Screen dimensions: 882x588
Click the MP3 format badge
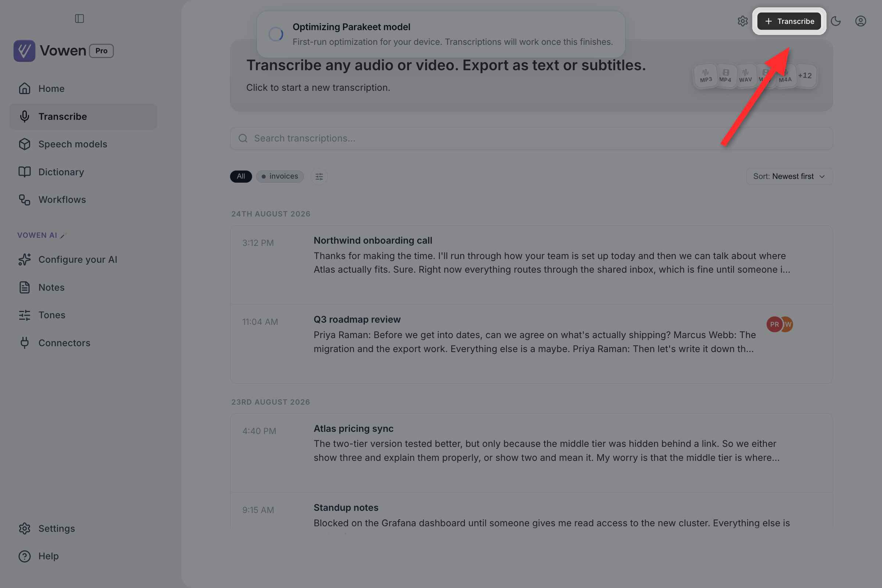coord(705,76)
